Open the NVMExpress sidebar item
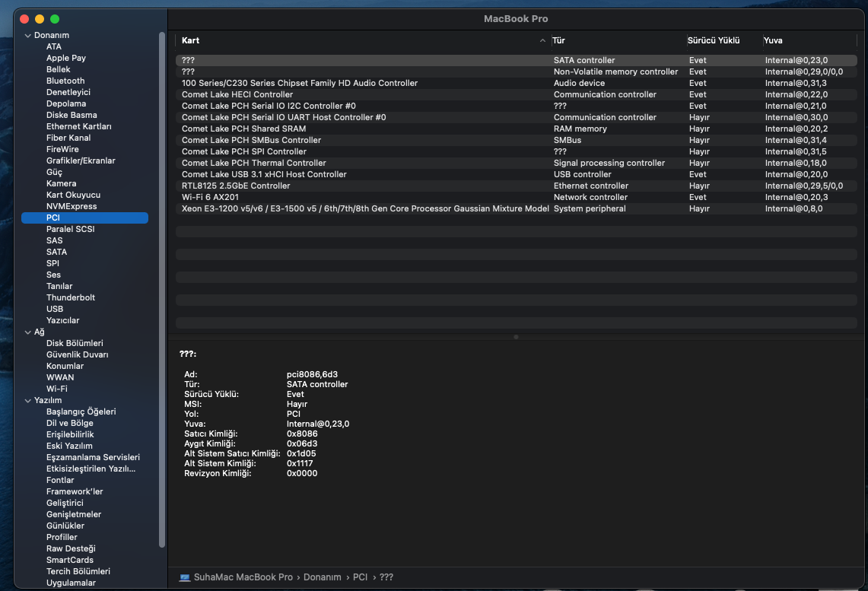868x591 pixels. [71, 206]
